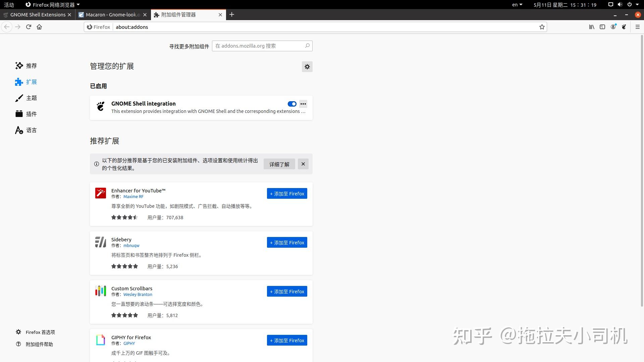This screenshot has width=644, height=362.
Task: Open author link Maxime RF
Action: (x=133, y=197)
